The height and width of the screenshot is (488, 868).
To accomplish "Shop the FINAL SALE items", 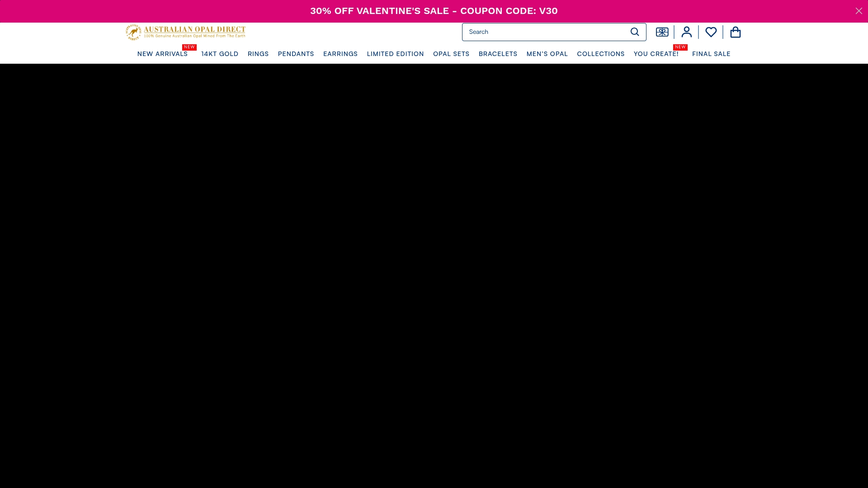I will pyautogui.click(x=712, y=54).
